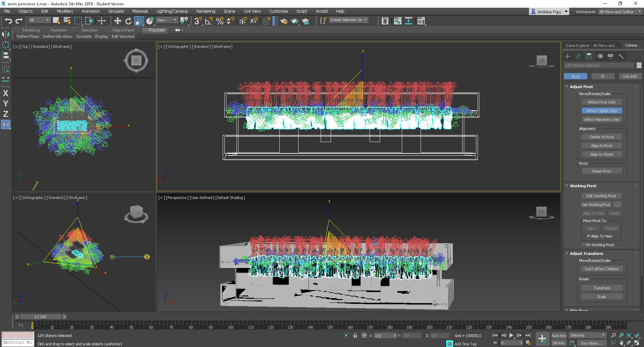
Task: Activate the Select and Rotate tool
Action: (x=128, y=21)
